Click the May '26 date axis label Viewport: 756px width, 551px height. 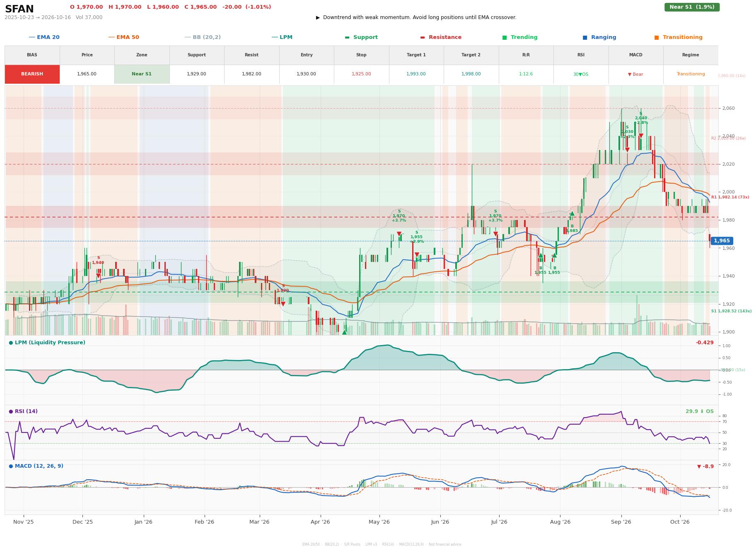(x=379, y=522)
